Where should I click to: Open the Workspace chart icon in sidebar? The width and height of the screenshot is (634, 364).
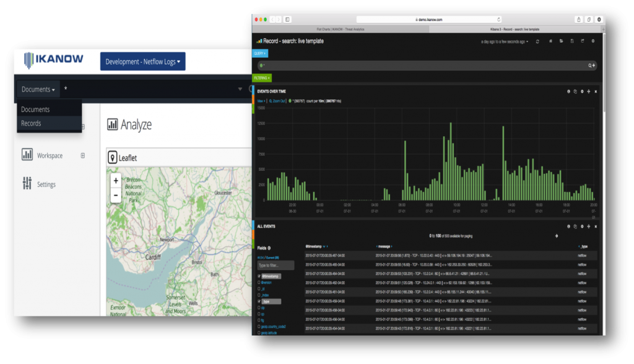pyautogui.click(x=27, y=155)
